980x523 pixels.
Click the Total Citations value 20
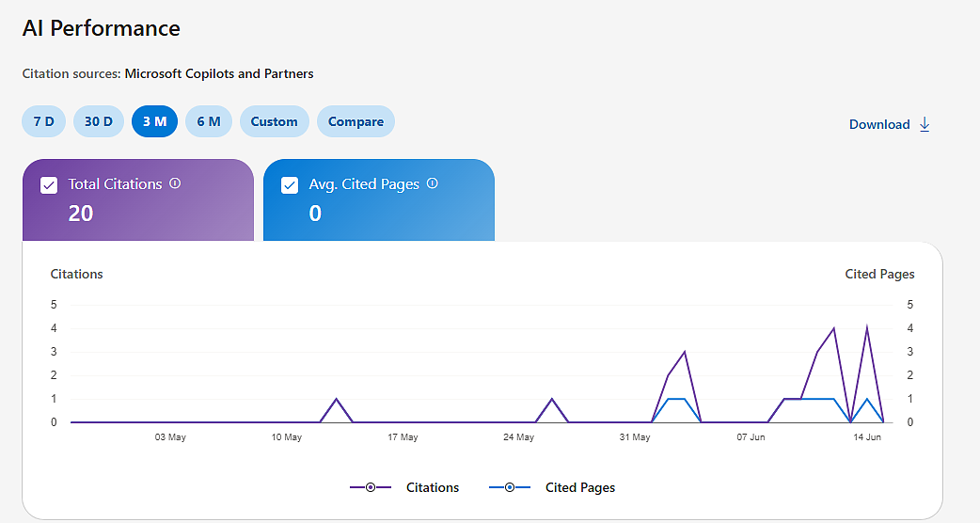[81, 214]
